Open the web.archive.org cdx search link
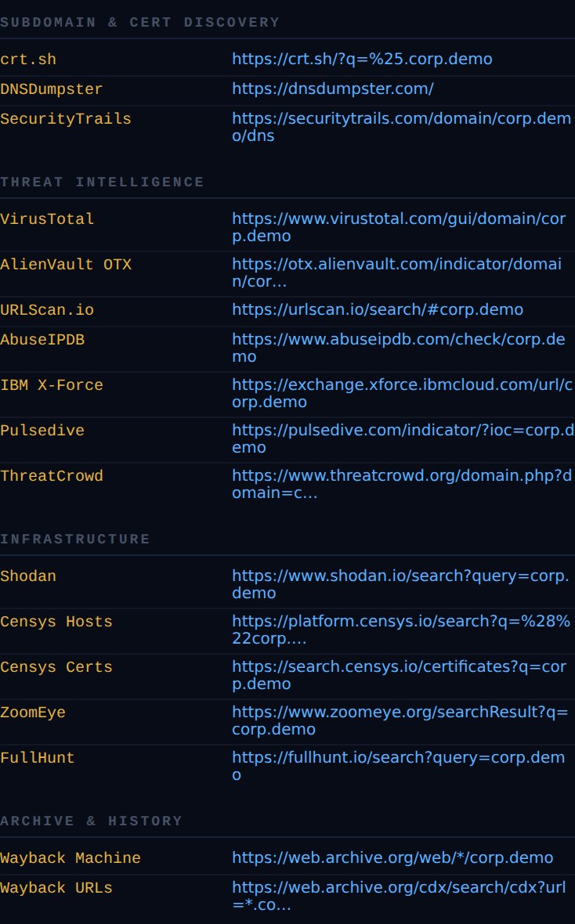Viewport: 575px width, 924px height. (399, 896)
